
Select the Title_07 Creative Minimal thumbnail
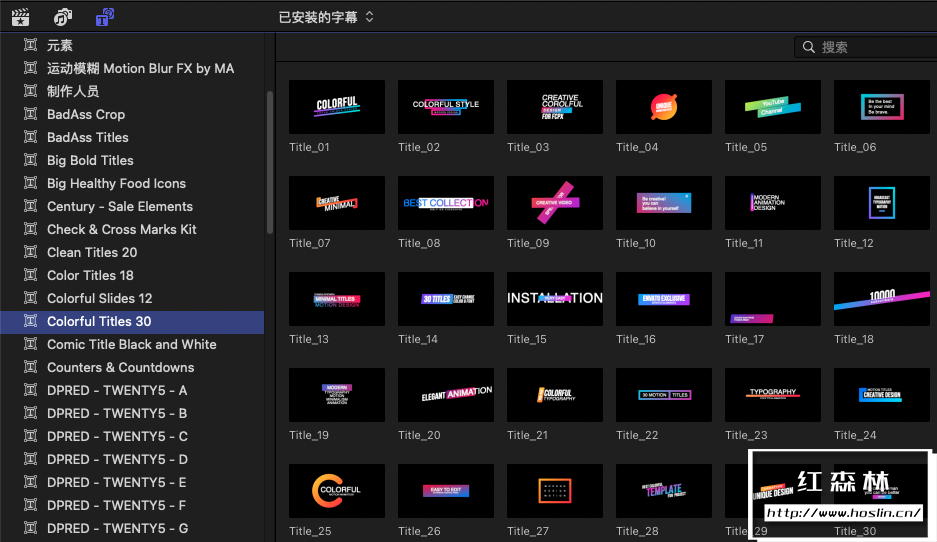point(337,203)
